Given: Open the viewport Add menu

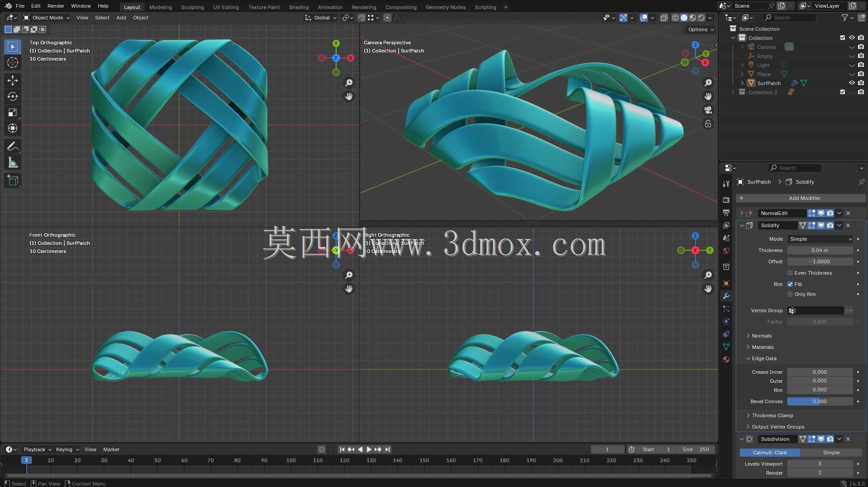Looking at the screenshot, I should click(x=121, y=18).
